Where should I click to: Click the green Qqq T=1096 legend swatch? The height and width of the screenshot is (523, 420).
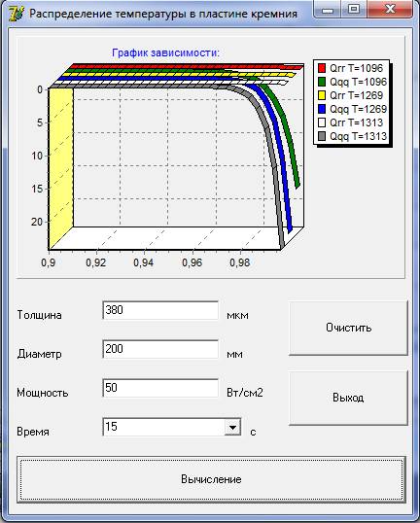(322, 82)
